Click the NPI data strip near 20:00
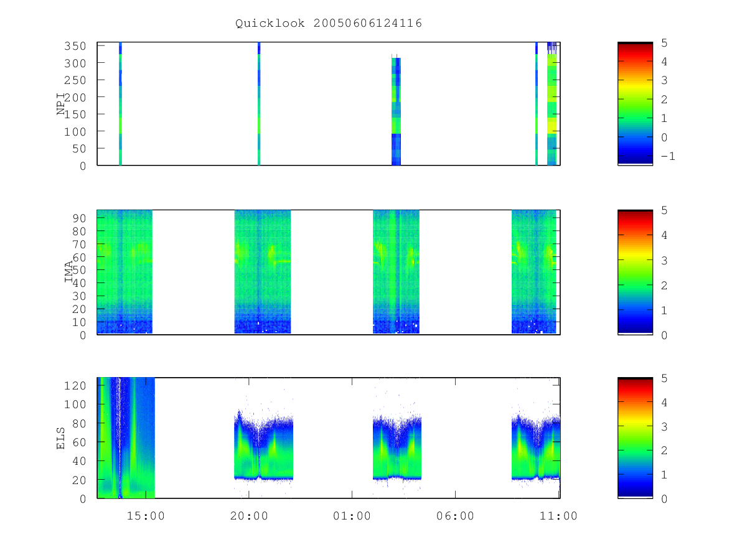Viewport: 747px width, 560px height. (259, 104)
